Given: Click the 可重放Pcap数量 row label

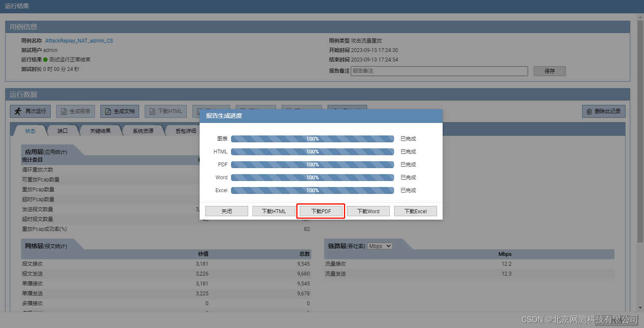Looking at the screenshot, I should 41,180.
